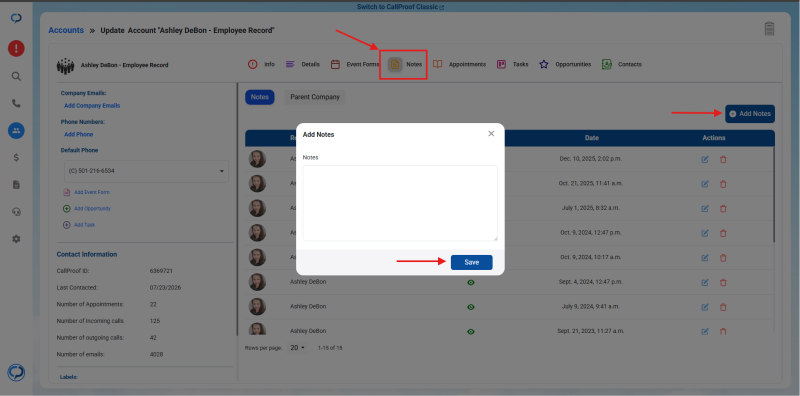800x396 pixels.
Task: Close the Add Notes dialog
Action: click(x=491, y=134)
